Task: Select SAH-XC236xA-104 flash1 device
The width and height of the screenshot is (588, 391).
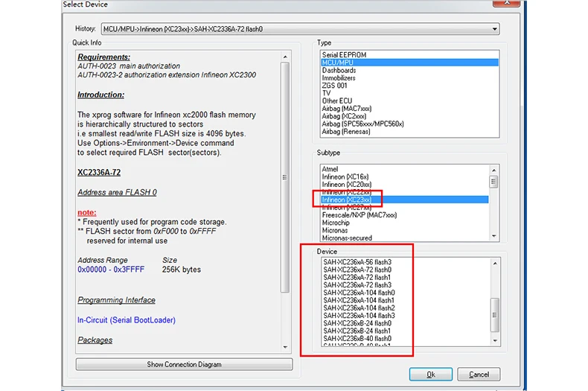Action: pyautogui.click(x=406, y=300)
